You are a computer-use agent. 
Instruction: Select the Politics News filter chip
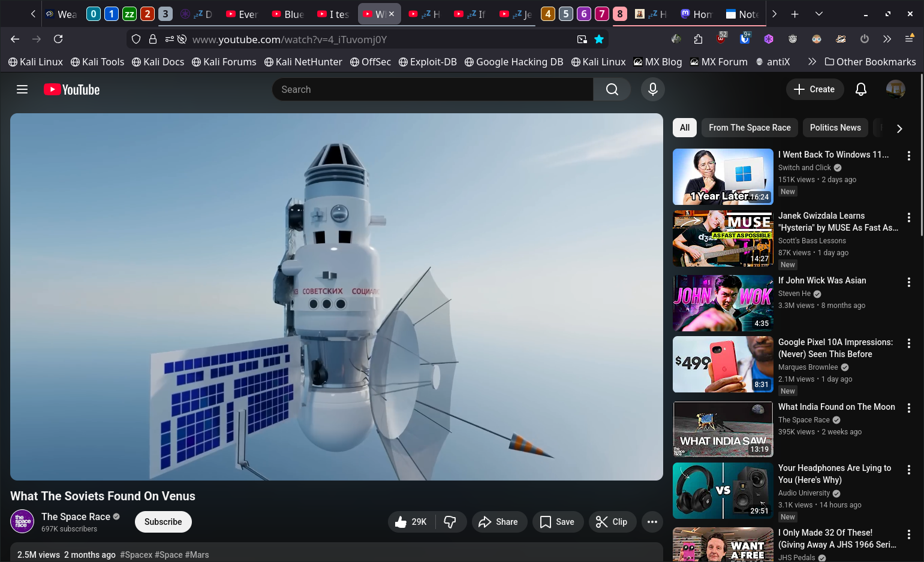tap(835, 128)
